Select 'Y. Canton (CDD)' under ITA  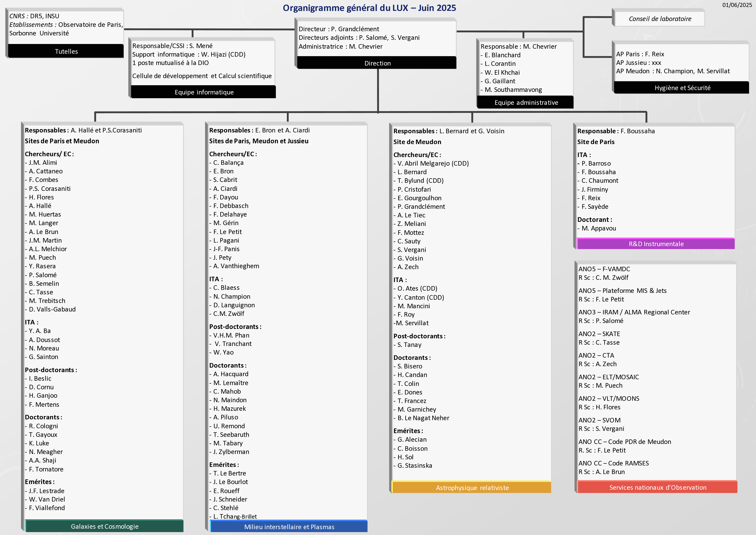tap(419, 297)
